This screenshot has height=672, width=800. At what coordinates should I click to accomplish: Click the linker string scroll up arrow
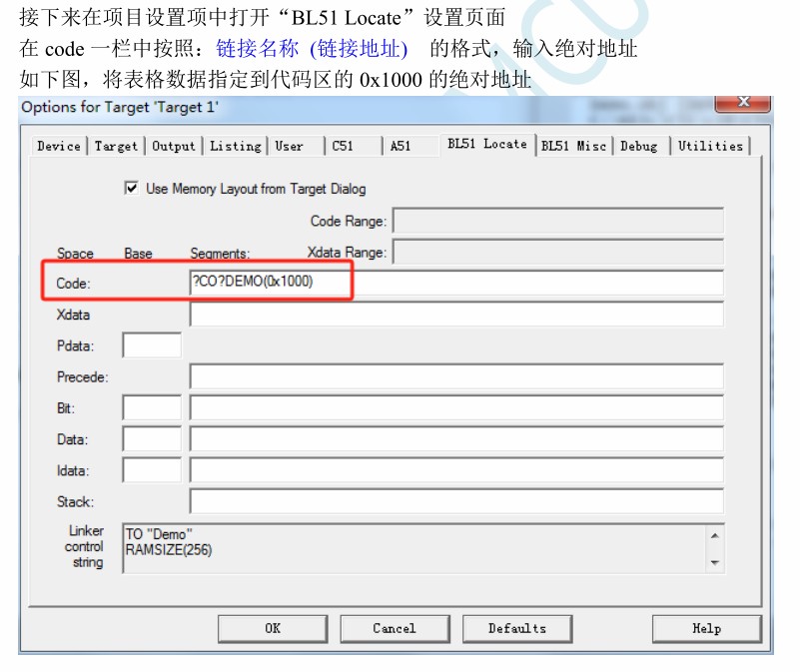coord(715,535)
